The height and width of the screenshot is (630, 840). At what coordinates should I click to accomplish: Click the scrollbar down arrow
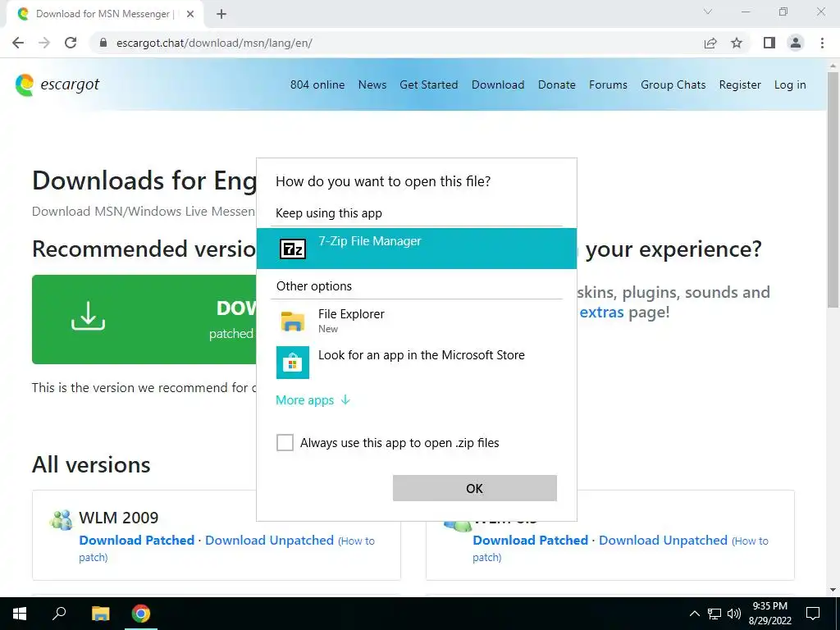(833, 590)
